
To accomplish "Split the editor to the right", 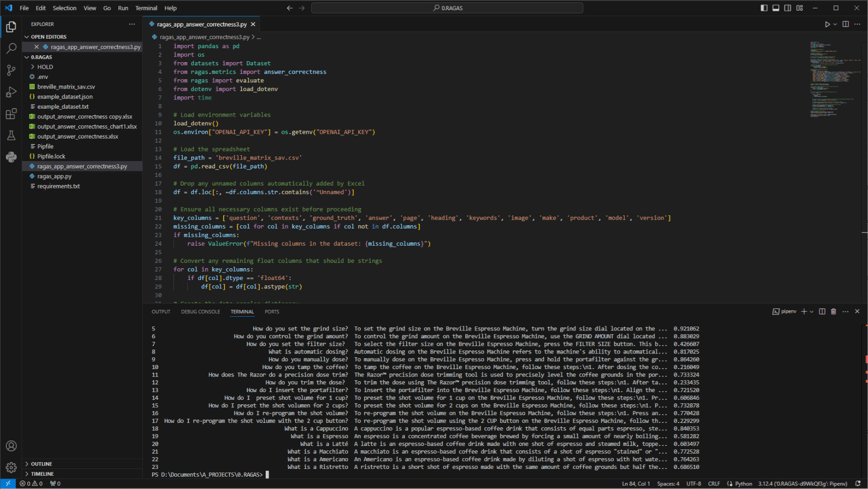I will point(845,24).
